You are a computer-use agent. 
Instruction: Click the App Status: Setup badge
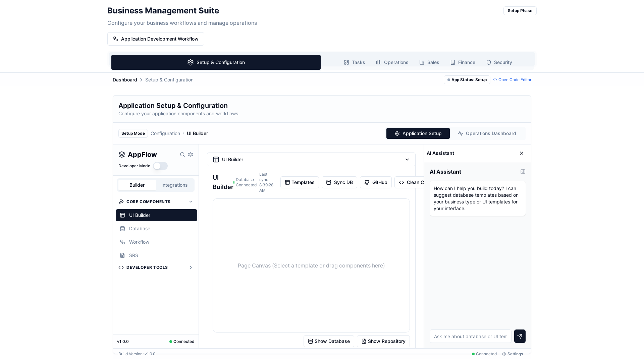(467, 80)
